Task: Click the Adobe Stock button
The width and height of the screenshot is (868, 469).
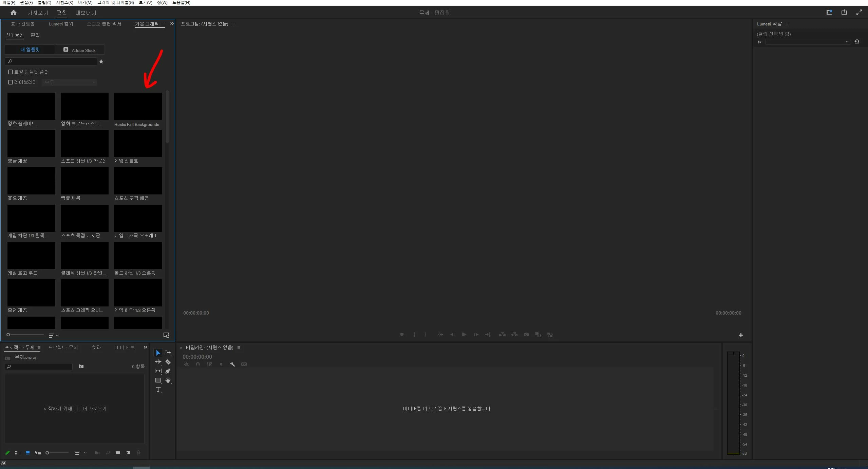Action: (80, 50)
